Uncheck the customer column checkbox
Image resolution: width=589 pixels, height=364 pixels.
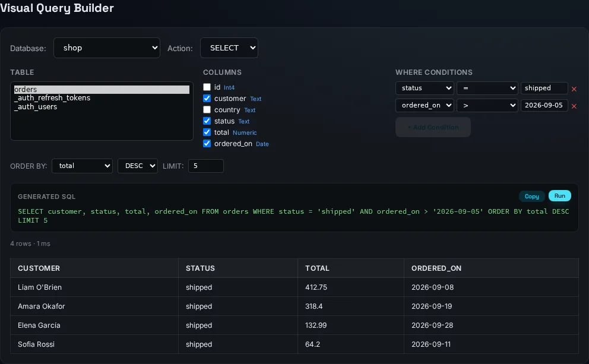pyautogui.click(x=207, y=99)
